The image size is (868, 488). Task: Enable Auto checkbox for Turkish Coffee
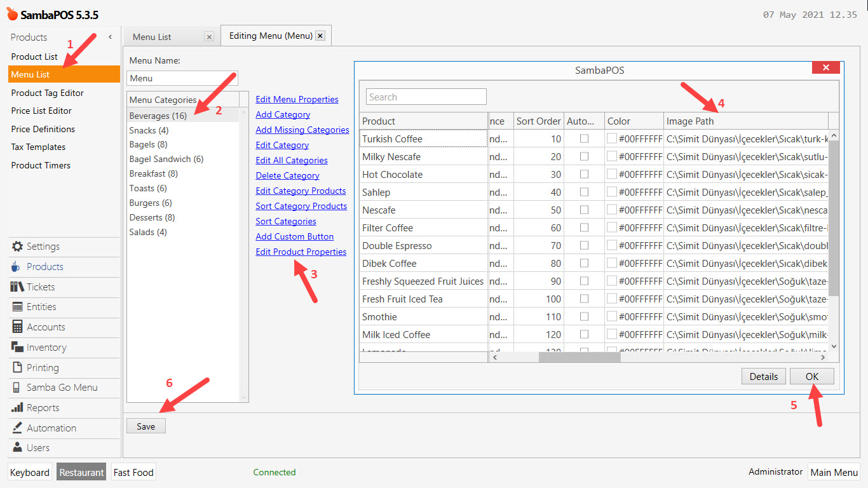(x=584, y=139)
